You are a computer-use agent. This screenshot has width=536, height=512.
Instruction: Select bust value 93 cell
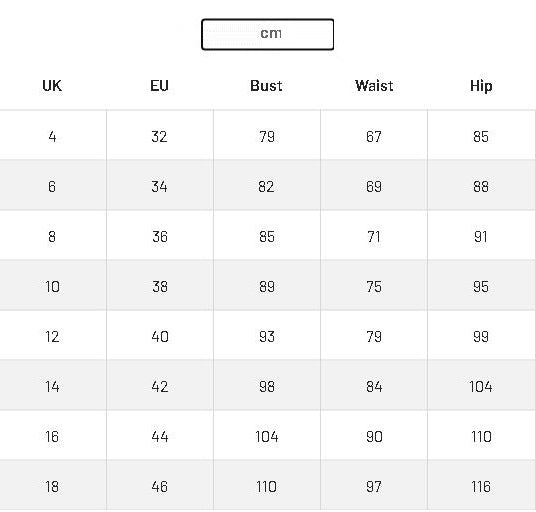coord(267,335)
